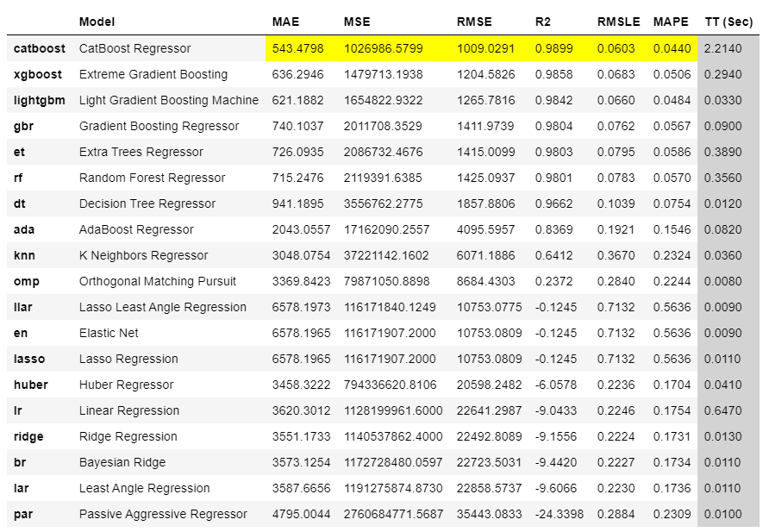The image size is (769, 532).
Task: Select the Elastic Net model name
Action: 109,334
